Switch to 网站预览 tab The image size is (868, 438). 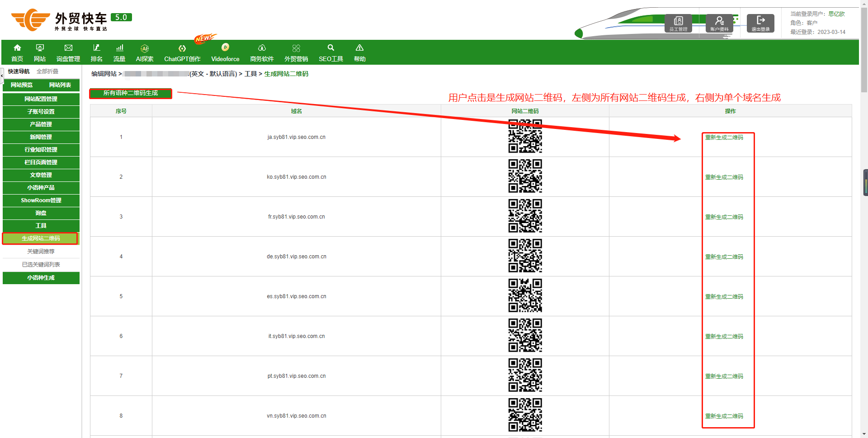pyautogui.click(x=22, y=85)
